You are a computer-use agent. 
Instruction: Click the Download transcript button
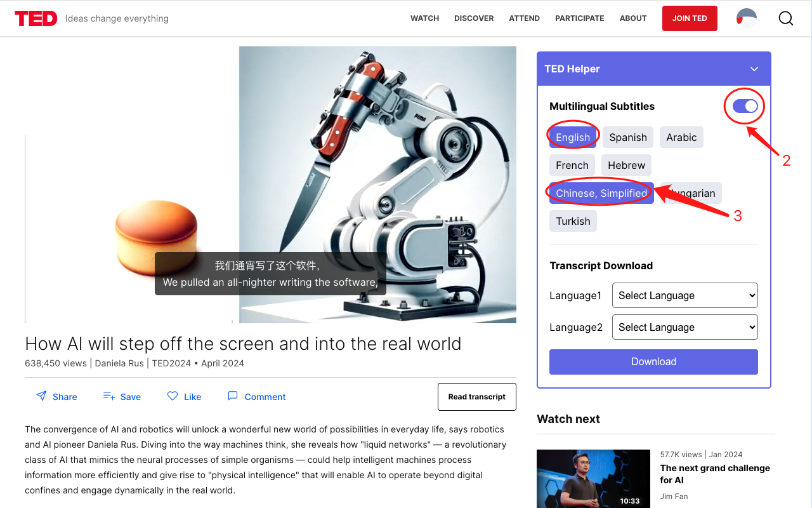click(x=653, y=361)
